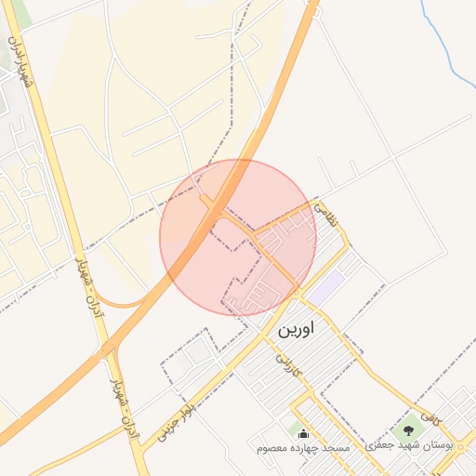Screen dimensions: 476x476
Task: Click the small green park square beside the mosque
Action: pyautogui.click(x=295, y=429)
